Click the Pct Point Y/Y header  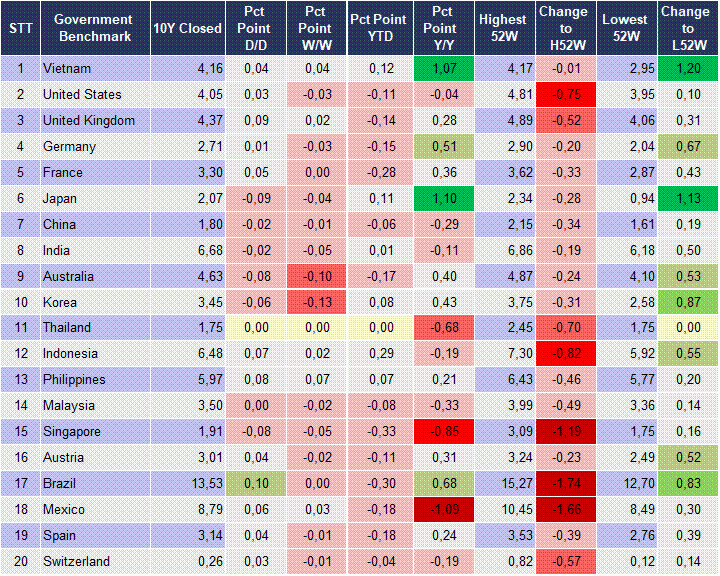(442, 28)
